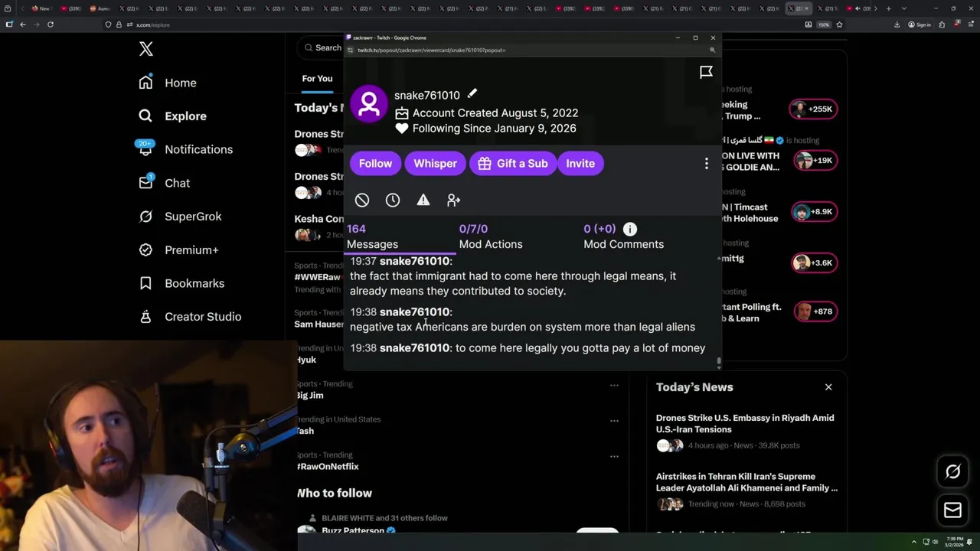The height and width of the screenshot is (551, 980).
Task: Click the floating messages envelope icon
Action: click(x=952, y=510)
